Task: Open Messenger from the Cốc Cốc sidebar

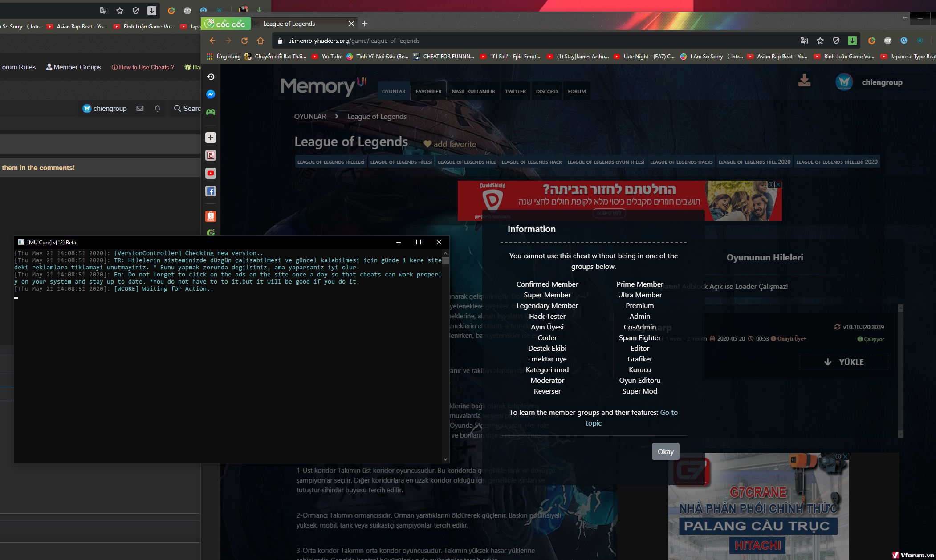Action: [x=211, y=94]
